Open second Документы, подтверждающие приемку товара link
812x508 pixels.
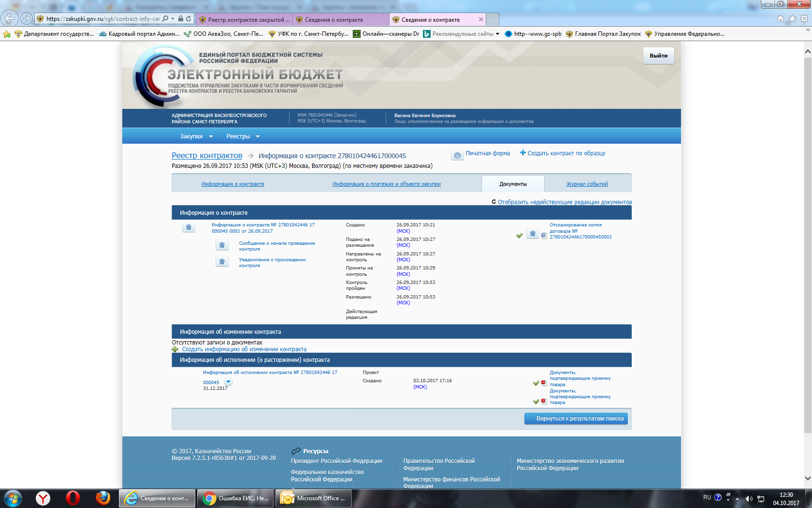point(580,397)
